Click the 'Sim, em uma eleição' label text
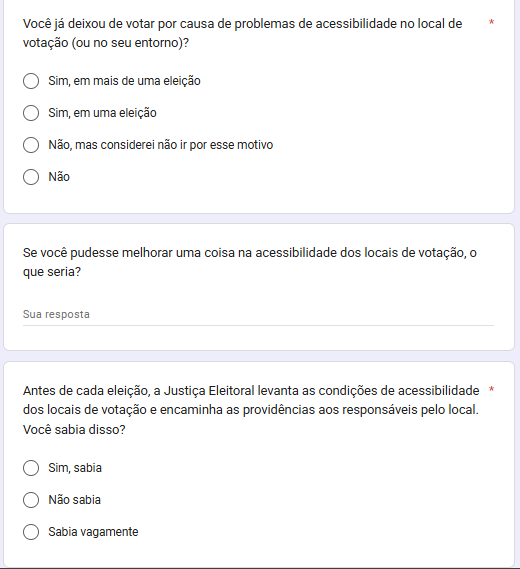This screenshot has width=520, height=569. (x=102, y=113)
